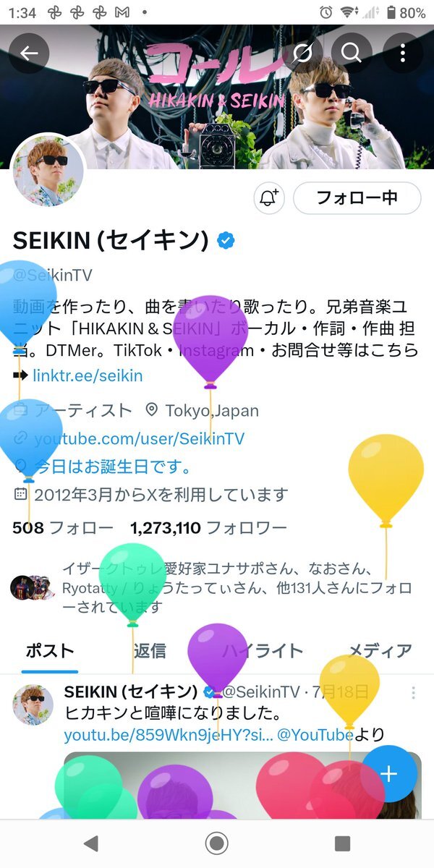Tap the Android home circle button
The height and width of the screenshot is (868, 434).
click(x=216, y=843)
